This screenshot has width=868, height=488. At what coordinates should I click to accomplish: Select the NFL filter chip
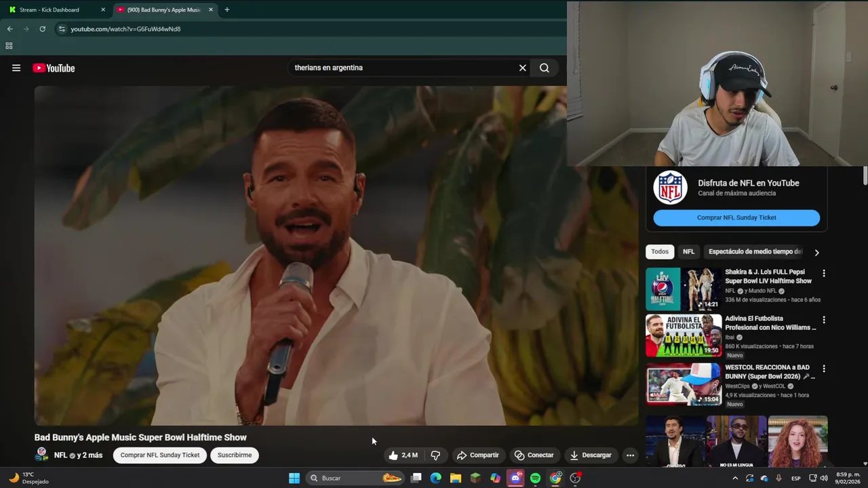(x=688, y=251)
